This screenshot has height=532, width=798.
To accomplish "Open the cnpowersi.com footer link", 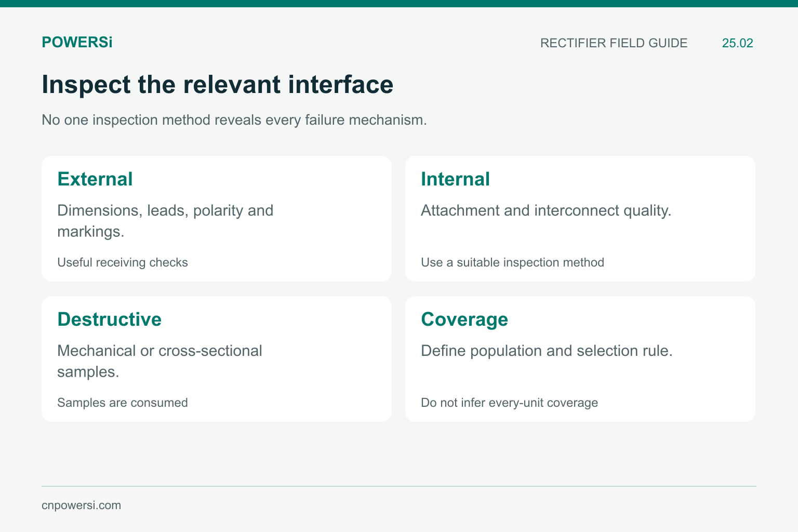I will coord(81,505).
